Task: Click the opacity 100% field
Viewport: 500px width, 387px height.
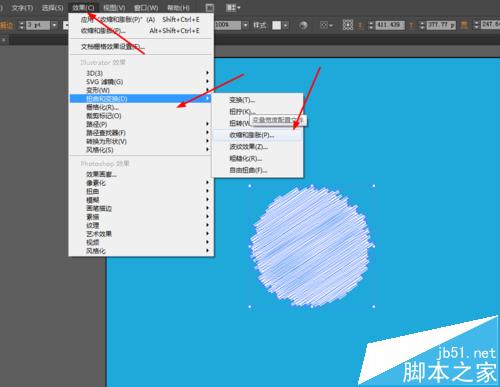Action: pos(228,25)
